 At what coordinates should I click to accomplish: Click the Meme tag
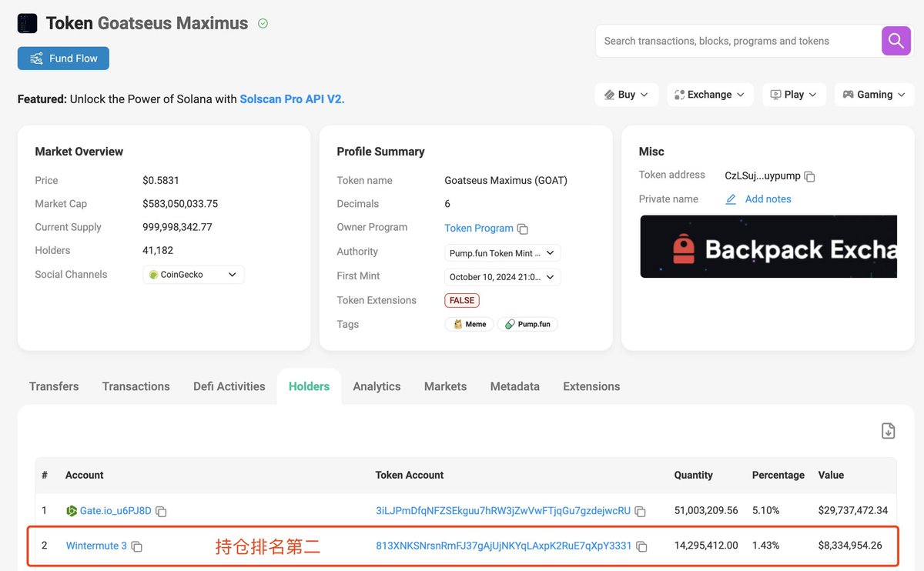click(x=469, y=324)
